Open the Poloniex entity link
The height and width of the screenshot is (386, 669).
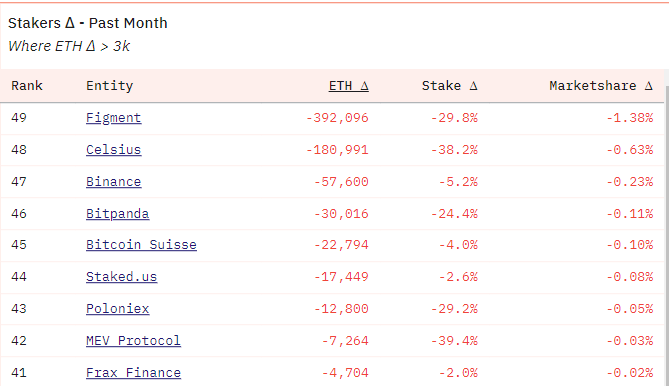point(117,309)
